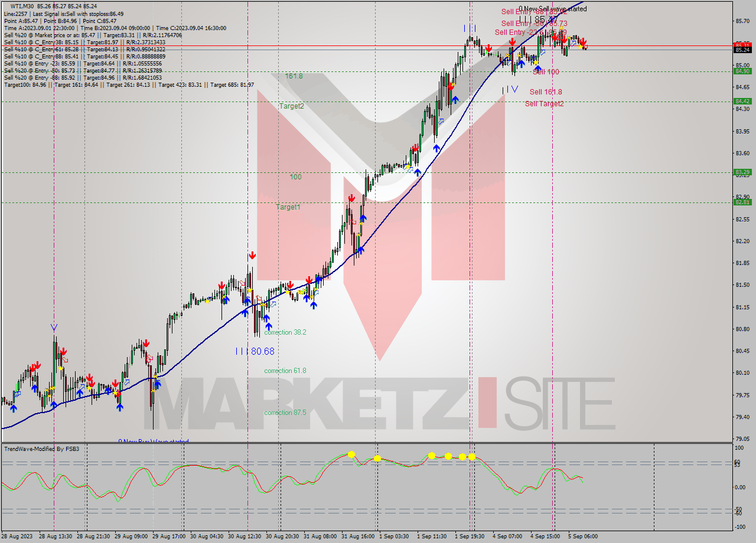The image size is (756, 543).
Task: Click the red 85.31 price tag
Action: tap(742, 45)
